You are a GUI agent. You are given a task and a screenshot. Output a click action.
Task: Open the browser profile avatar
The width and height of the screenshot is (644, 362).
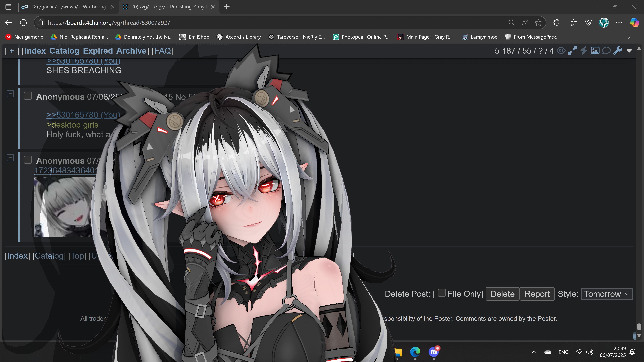604,23
